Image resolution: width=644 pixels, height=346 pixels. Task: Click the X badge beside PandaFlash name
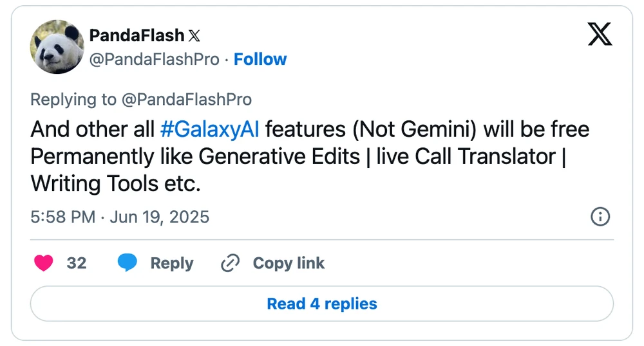coord(194,35)
